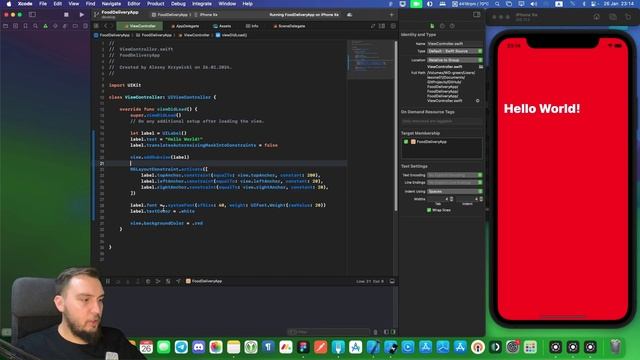Open the iPhone Xs destination selector
The height and width of the screenshot is (360, 640).
(x=207, y=15)
